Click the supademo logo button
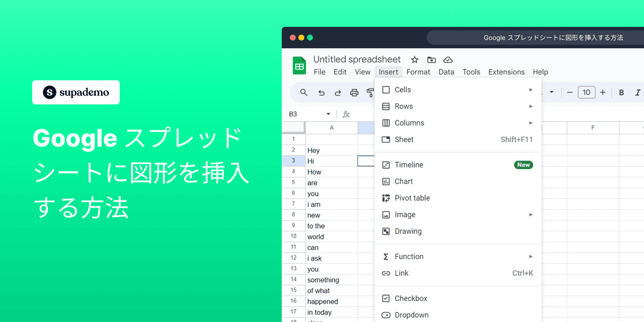The height and width of the screenshot is (322, 644). pyautogui.click(x=75, y=92)
